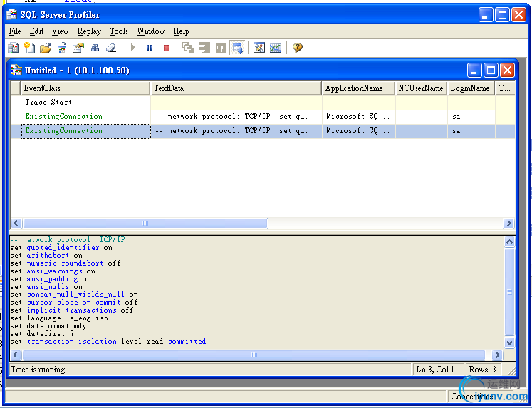Open the View menu
532x408 pixels.
click(x=60, y=31)
